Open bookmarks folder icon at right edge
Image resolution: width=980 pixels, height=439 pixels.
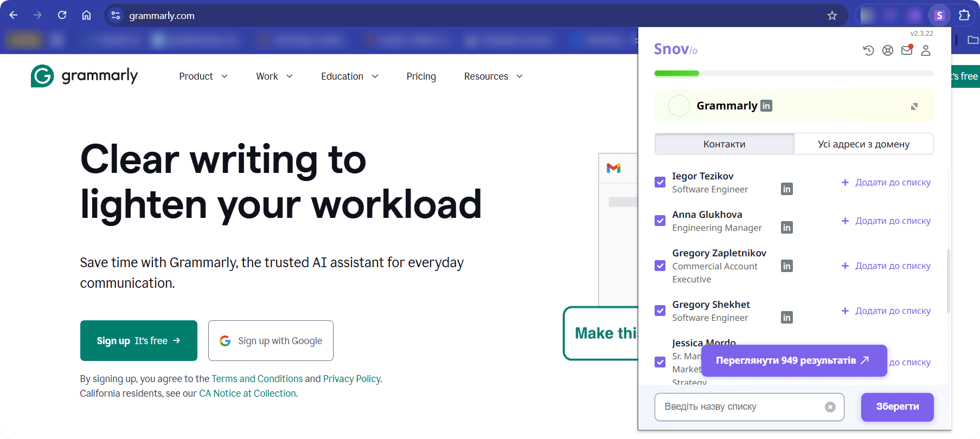(x=973, y=40)
